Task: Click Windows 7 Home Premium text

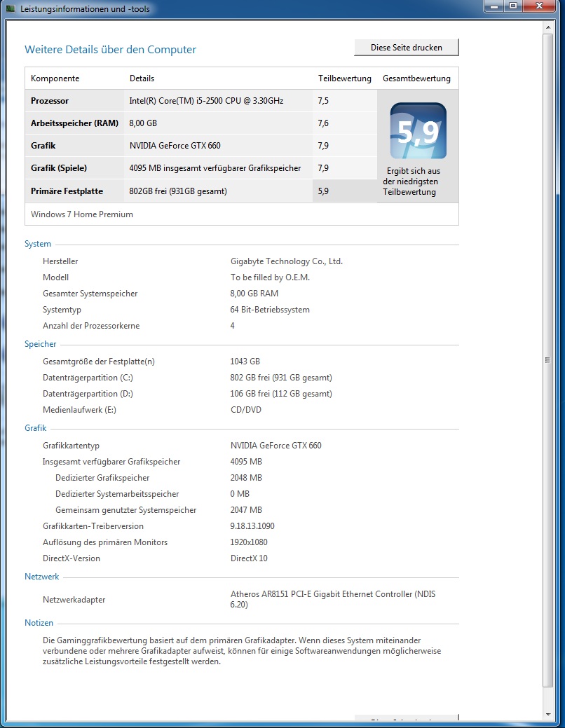Action: click(x=82, y=214)
